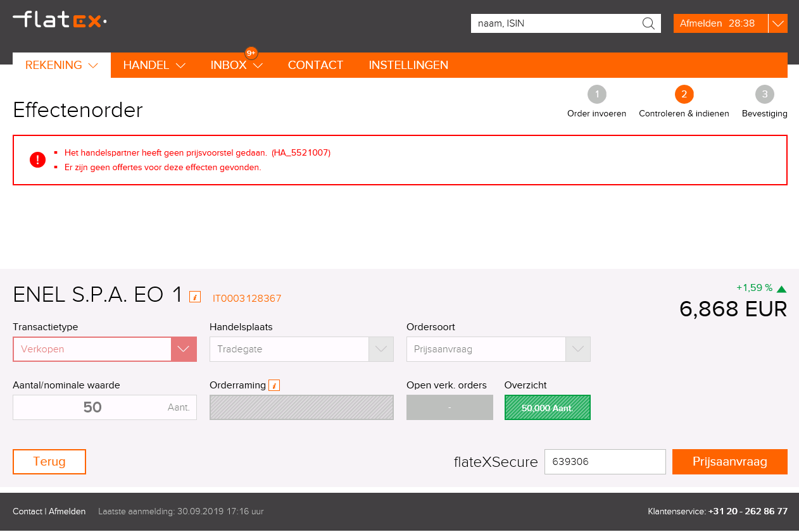Click the orange Prijsaanvraag button
Viewport: 799px width, 532px height.
pyautogui.click(x=730, y=462)
